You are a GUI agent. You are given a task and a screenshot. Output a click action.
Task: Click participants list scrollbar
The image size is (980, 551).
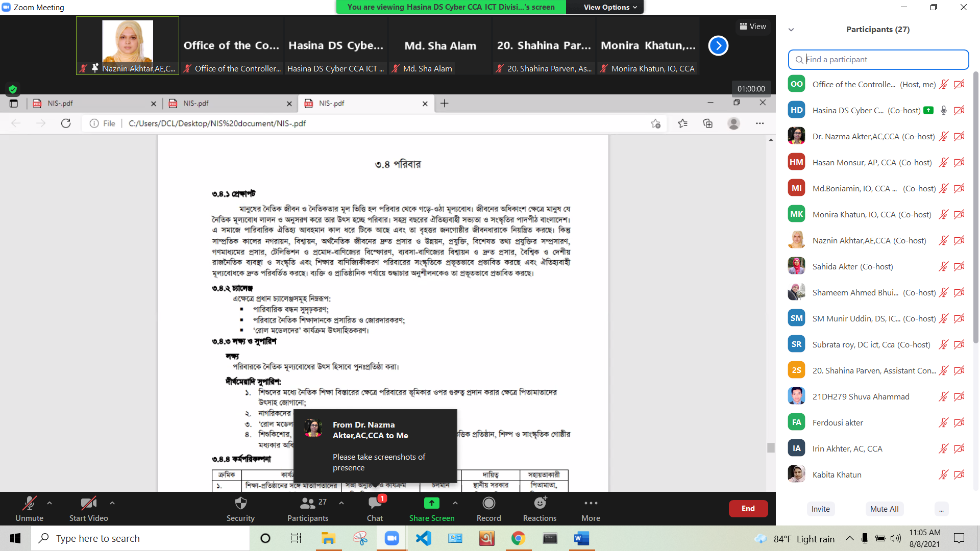(975, 207)
